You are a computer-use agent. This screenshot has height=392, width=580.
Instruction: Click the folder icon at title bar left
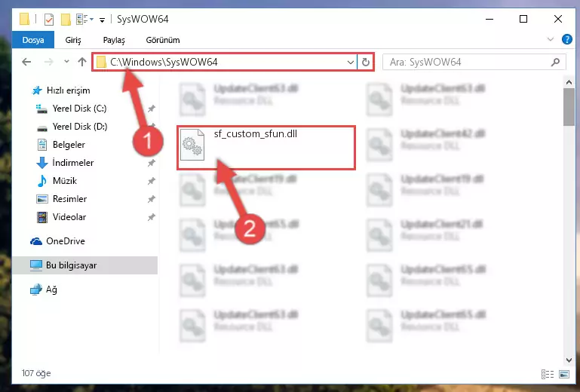click(24, 19)
